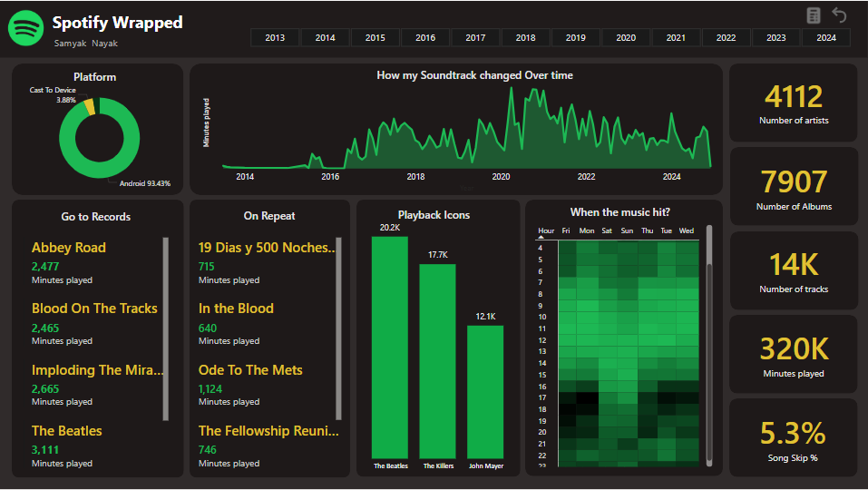The width and height of the screenshot is (868, 490).
Task: Click the hour 17 row label in heatmap
Action: point(542,397)
